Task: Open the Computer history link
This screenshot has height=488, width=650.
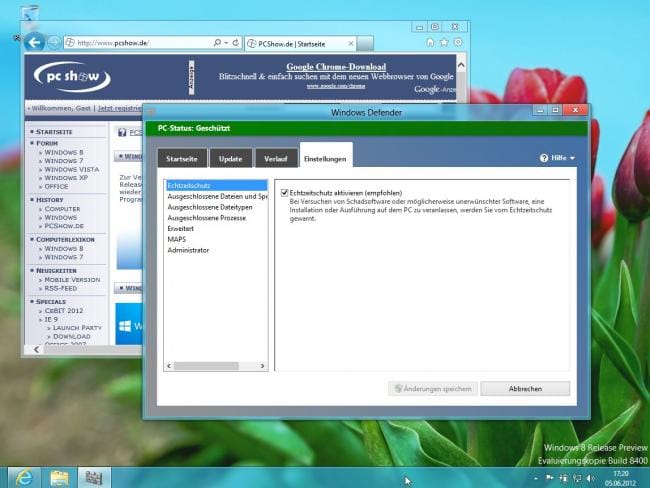Action: [62, 209]
